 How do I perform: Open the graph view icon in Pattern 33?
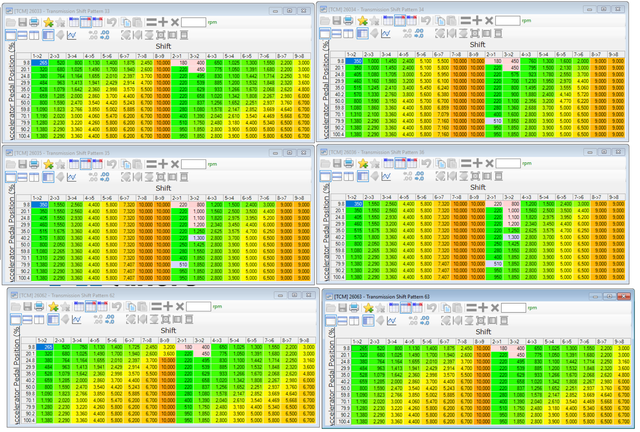coord(71,35)
